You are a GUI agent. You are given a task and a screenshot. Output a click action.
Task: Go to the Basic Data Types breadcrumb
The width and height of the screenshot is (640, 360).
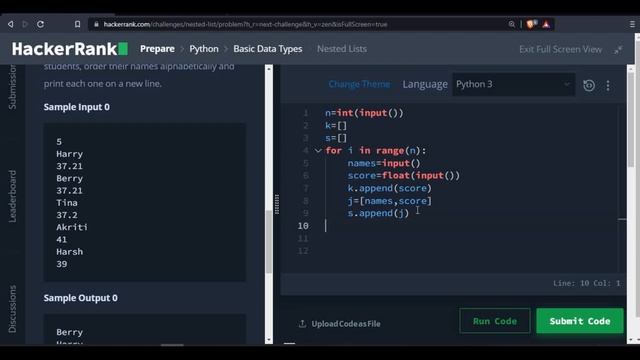[x=268, y=49]
